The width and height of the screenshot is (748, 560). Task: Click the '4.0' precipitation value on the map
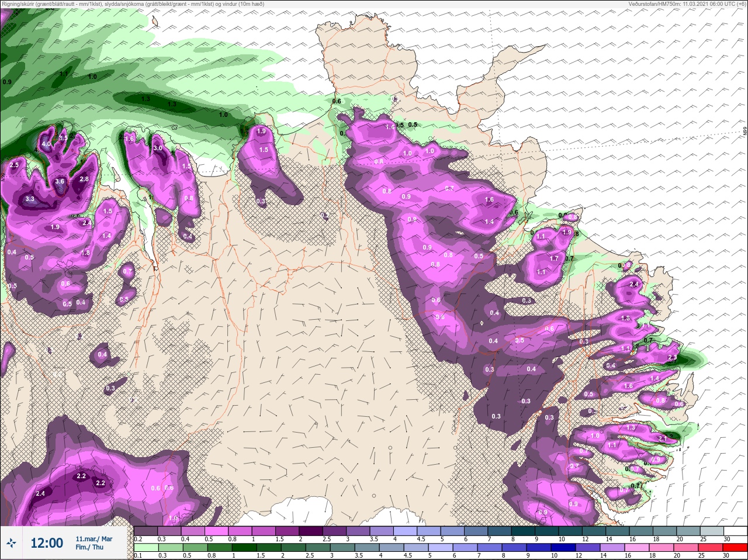coord(46,144)
